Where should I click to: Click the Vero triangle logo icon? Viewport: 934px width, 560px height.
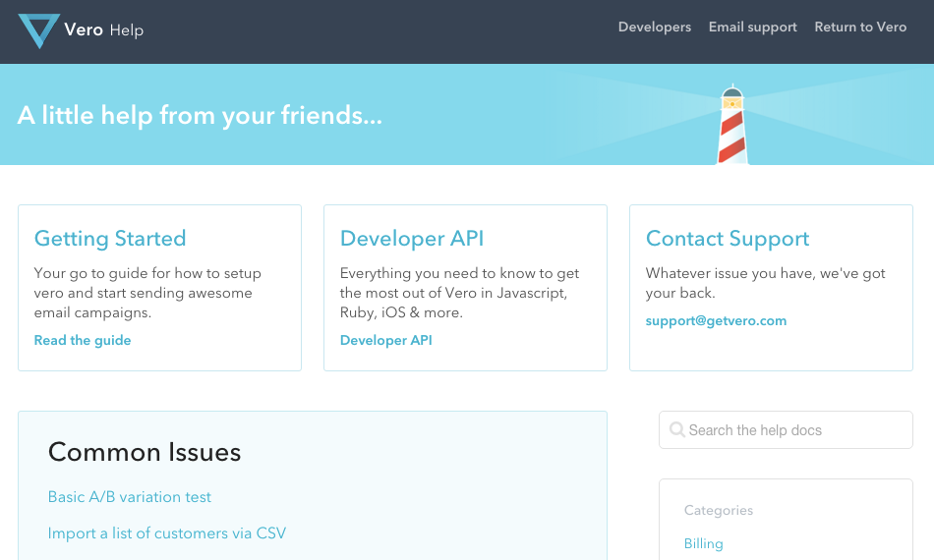[x=39, y=28]
